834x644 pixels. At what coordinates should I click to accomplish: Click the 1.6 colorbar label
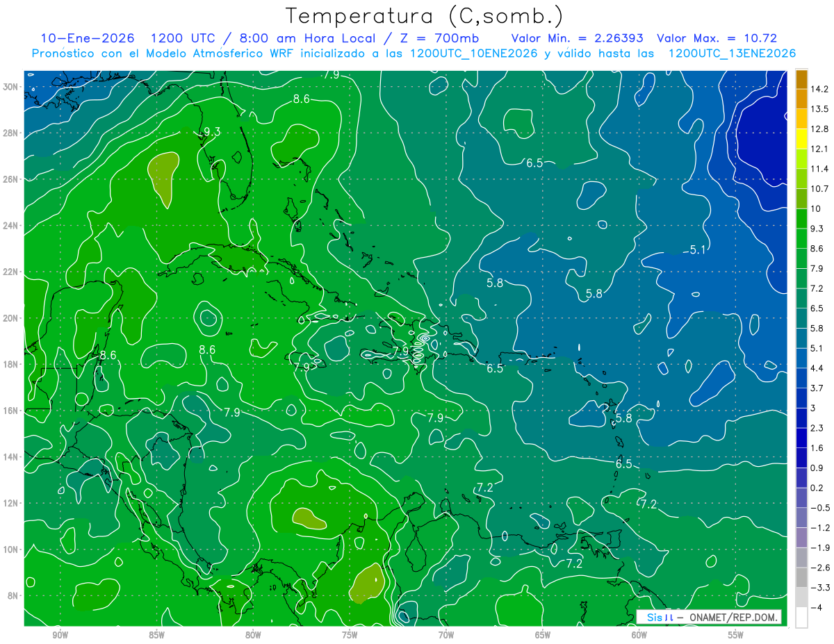click(817, 448)
